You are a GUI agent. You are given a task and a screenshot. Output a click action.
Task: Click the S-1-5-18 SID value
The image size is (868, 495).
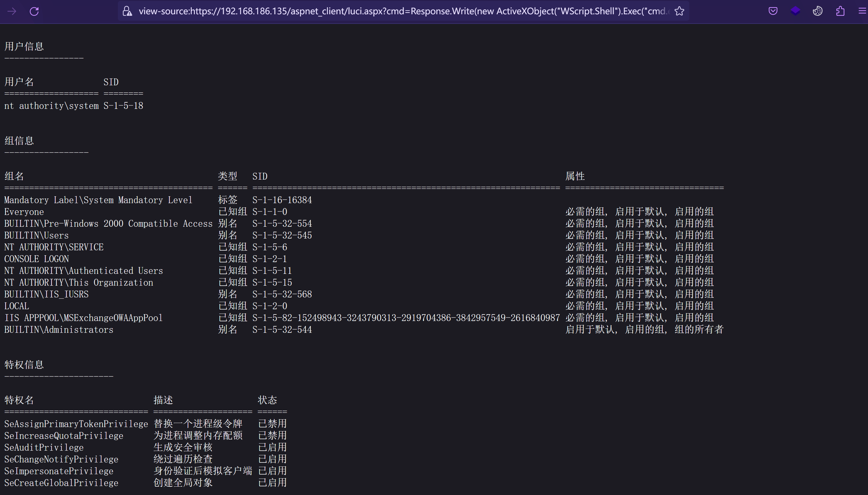123,106
